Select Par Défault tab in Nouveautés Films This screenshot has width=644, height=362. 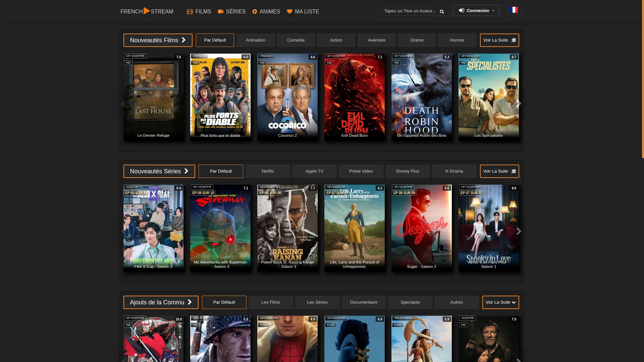(215, 40)
